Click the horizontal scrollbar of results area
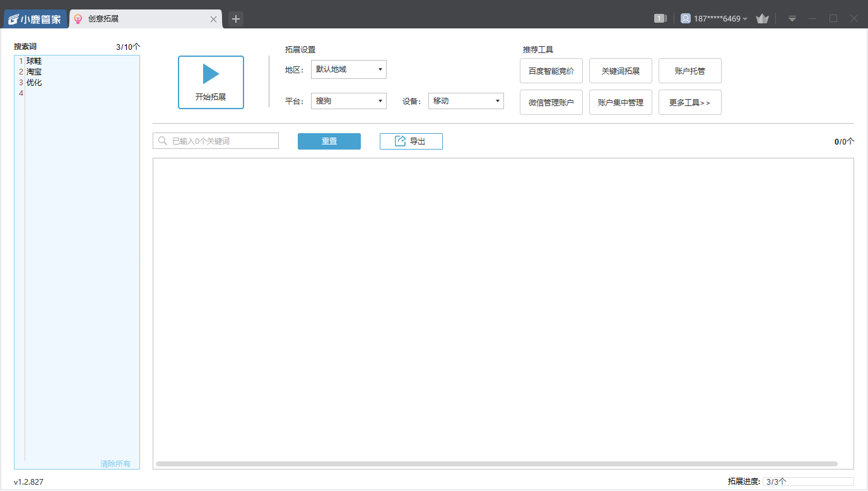868x491 pixels. pyautogui.click(x=496, y=464)
